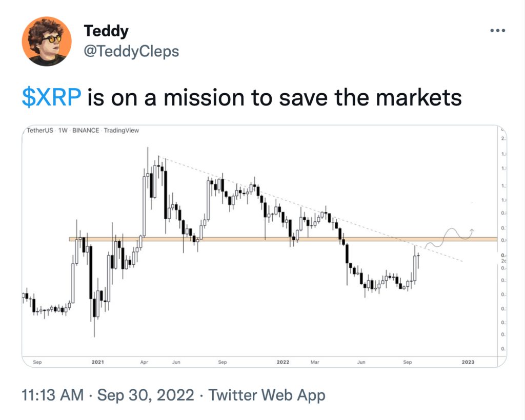This screenshot has width=525, height=420.
Task: Click the $XRP cashtag link
Action: click(52, 97)
